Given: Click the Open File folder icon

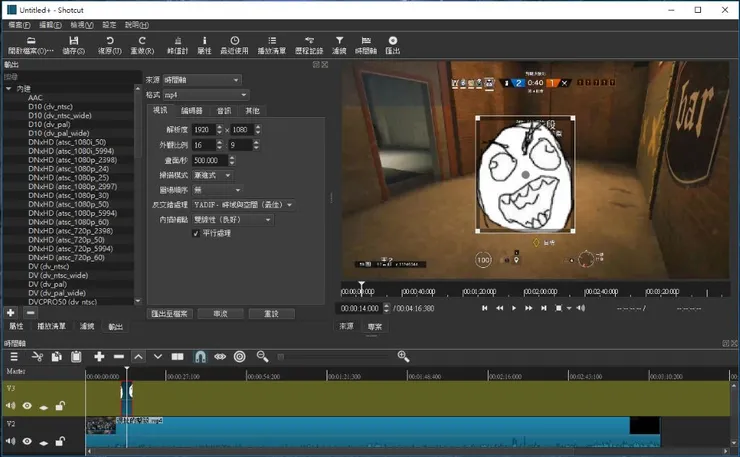Looking at the screenshot, I should click(31, 41).
